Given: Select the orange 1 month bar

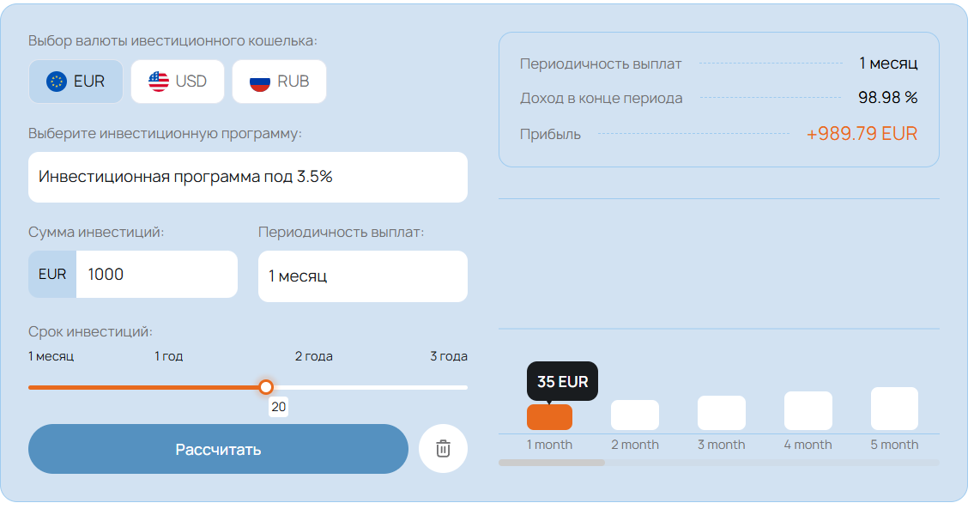Looking at the screenshot, I should 549,417.
